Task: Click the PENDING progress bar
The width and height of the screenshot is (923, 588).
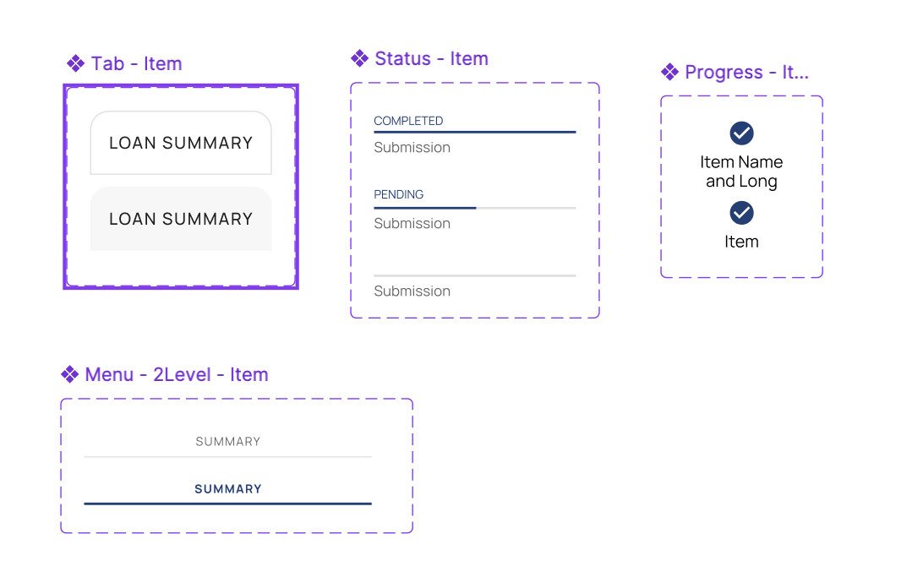Action: pos(474,207)
